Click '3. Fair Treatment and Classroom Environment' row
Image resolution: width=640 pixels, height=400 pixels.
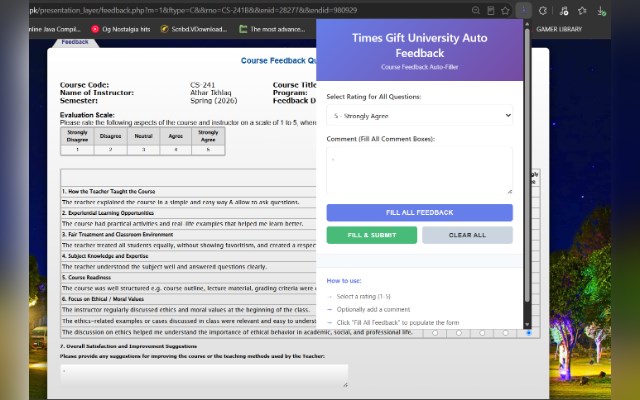188,235
